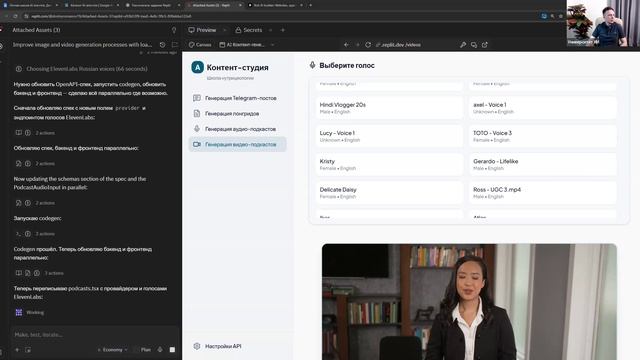The image size is (640, 360).
Task: Click the translate icon in address bar
Action: [544, 16]
